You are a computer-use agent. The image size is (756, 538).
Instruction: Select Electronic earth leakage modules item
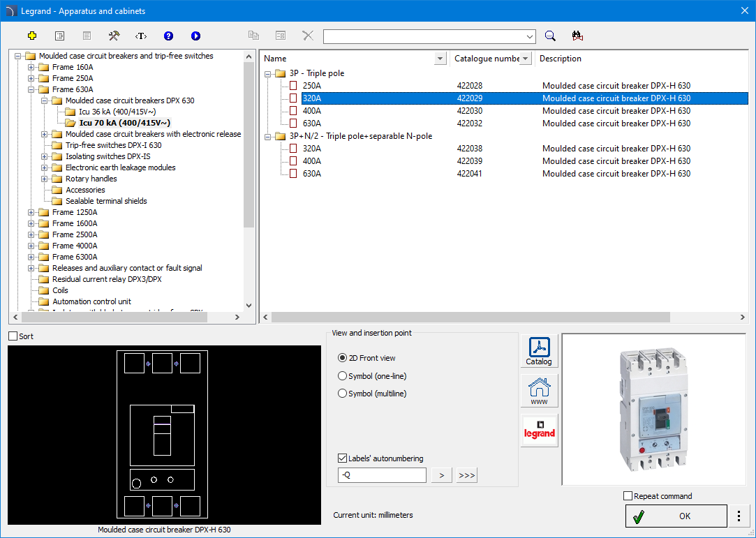click(x=121, y=167)
